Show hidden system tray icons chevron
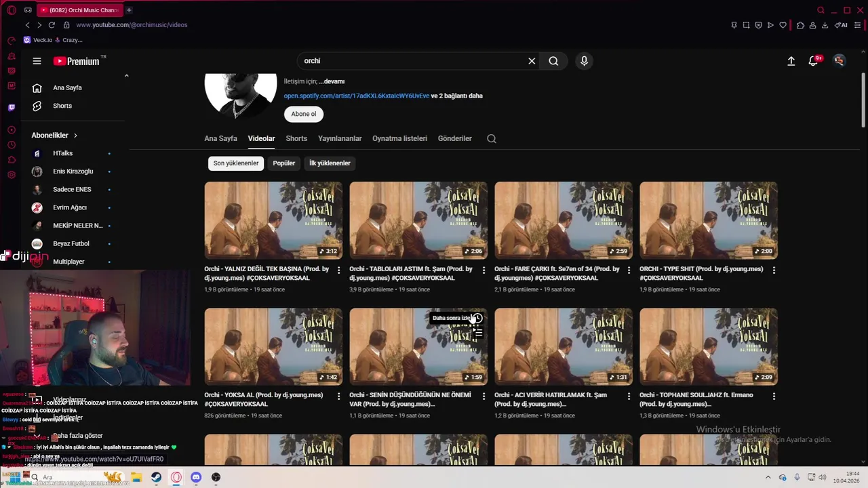This screenshot has width=868, height=488. click(x=768, y=477)
